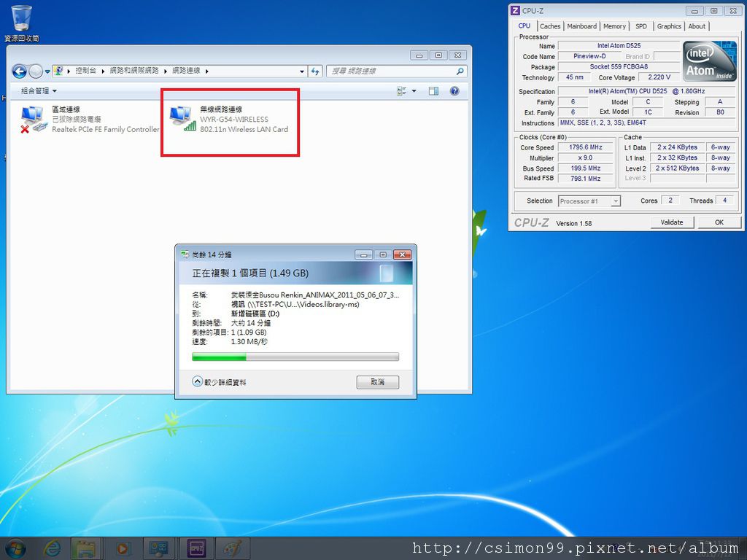Viewport: 747px width, 560px height.
Task: Open Windows Media Player from the taskbar
Action: 122,548
